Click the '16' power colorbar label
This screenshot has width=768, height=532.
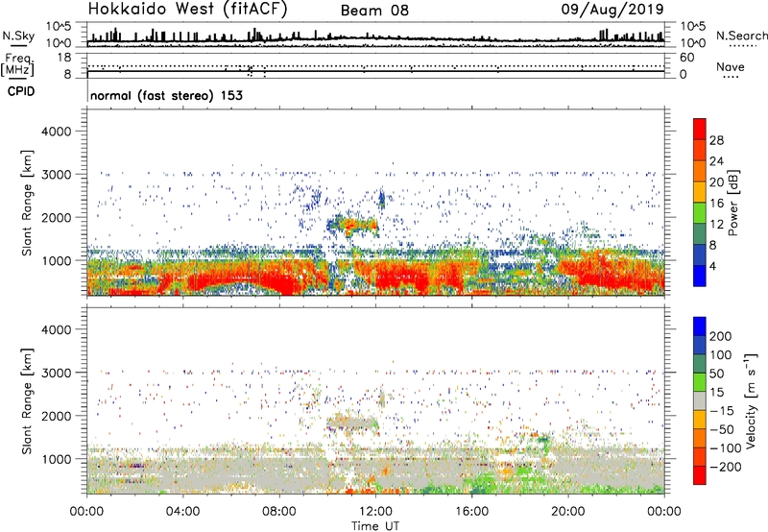point(716,204)
